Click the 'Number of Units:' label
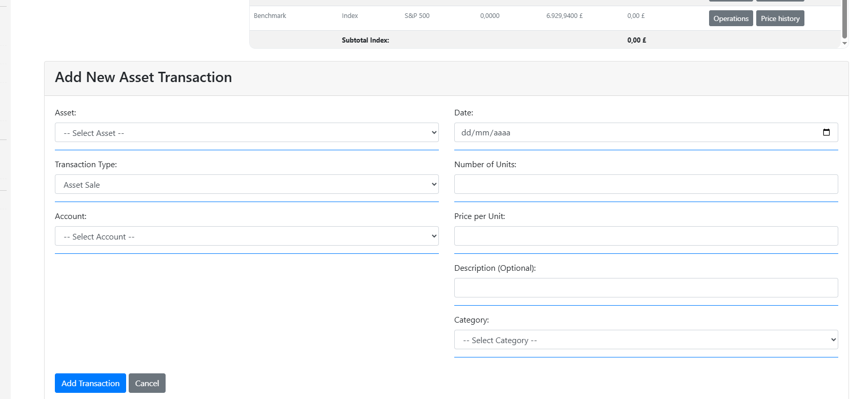The image size is (868, 399). click(x=485, y=165)
